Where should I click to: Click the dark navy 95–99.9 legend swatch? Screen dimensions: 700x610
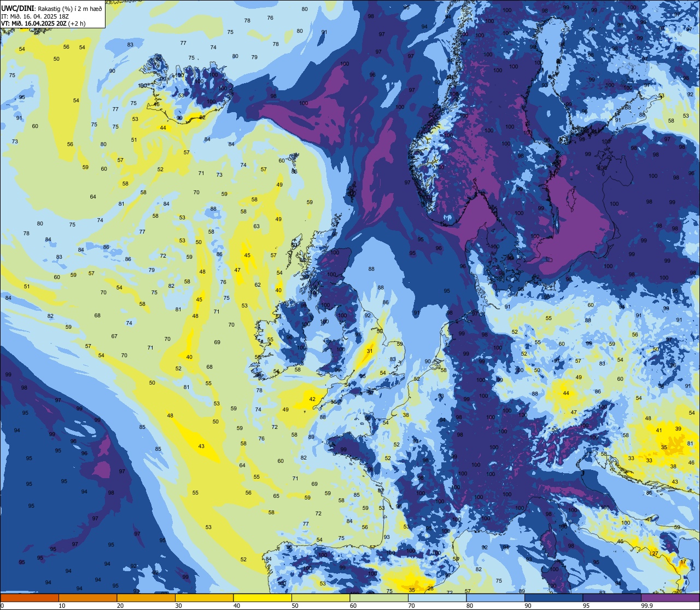tap(612, 597)
